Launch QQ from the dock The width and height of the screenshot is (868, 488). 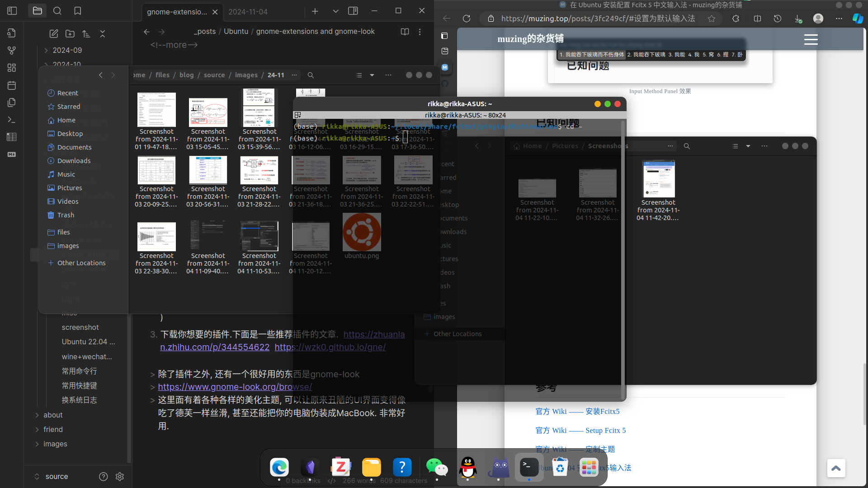[x=468, y=468]
